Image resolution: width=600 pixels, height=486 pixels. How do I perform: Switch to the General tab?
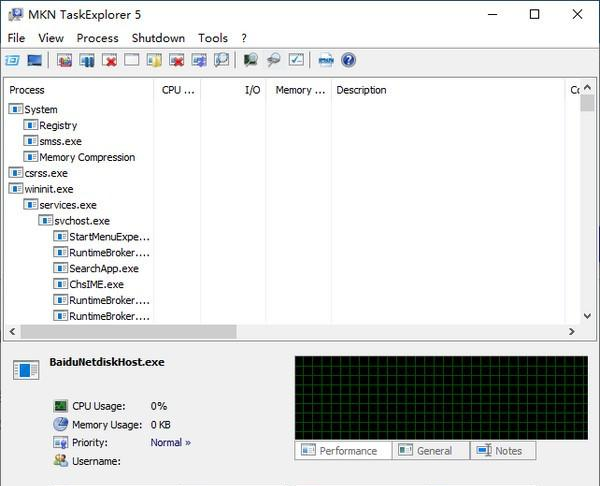click(431, 450)
